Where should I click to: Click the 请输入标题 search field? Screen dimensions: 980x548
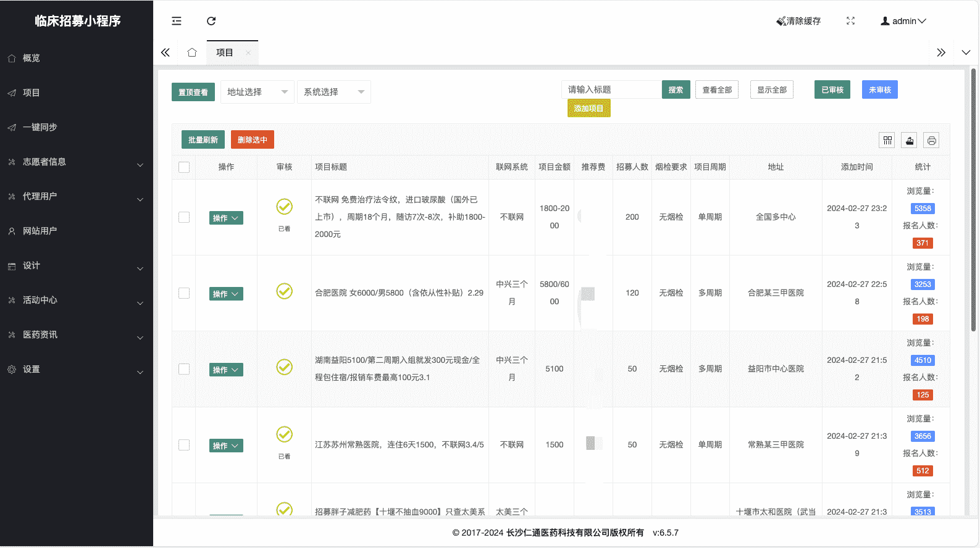(x=611, y=89)
